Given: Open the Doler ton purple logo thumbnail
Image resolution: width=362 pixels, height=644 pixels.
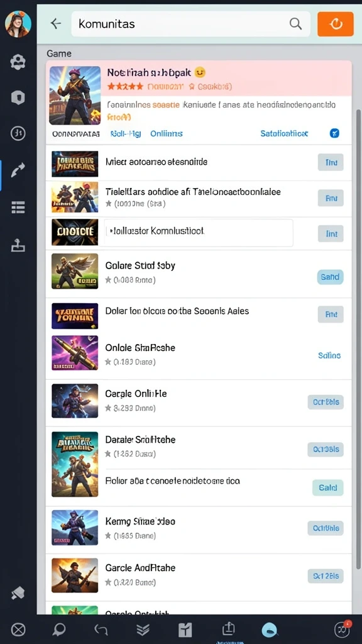Looking at the screenshot, I should [75, 316].
